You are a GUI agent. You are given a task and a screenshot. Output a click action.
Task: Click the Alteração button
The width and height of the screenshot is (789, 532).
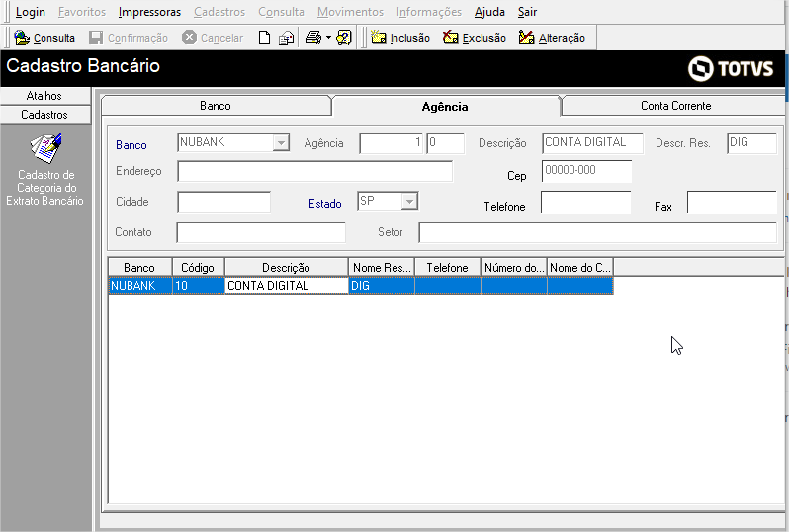[x=552, y=38]
